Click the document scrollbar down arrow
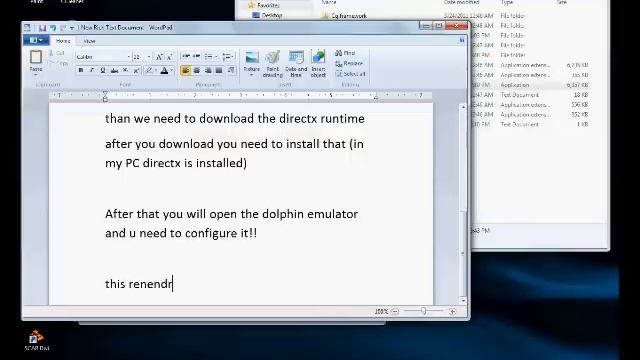The image size is (640, 360). tap(463, 300)
